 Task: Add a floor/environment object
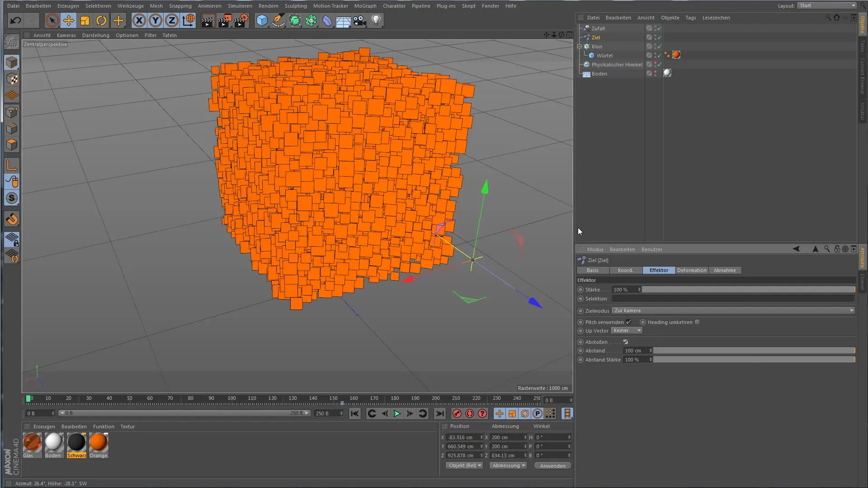pos(343,20)
